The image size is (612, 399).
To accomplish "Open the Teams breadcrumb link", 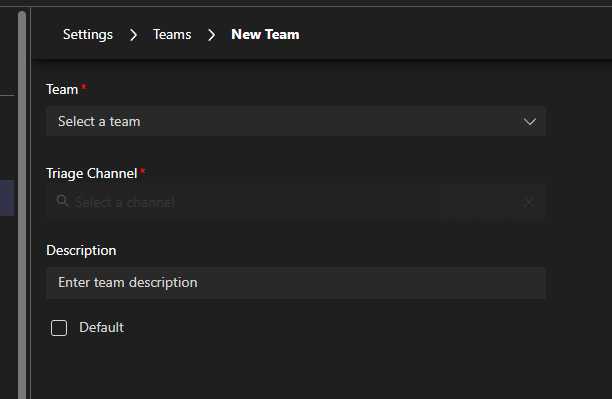I will [x=172, y=34].
